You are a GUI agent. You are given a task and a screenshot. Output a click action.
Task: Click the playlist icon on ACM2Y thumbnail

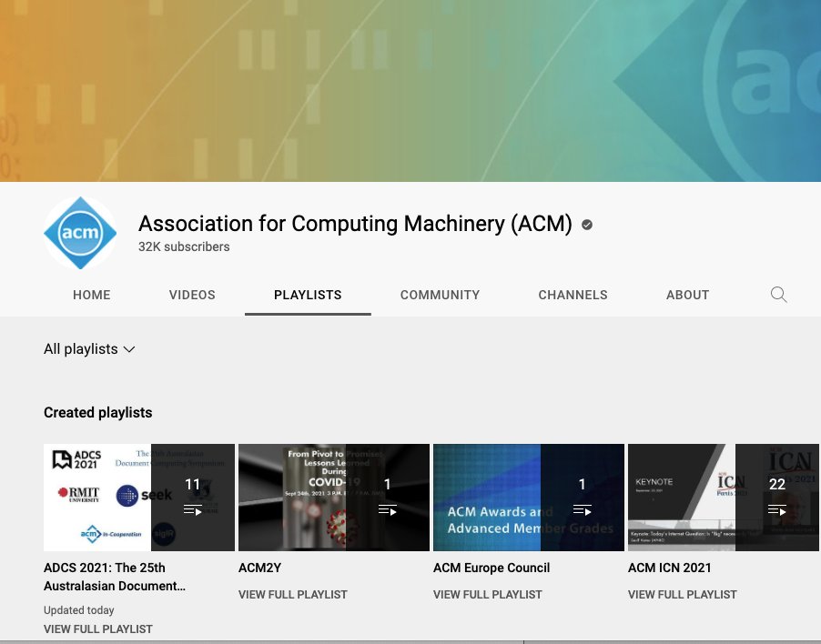[x=388, y=509]
